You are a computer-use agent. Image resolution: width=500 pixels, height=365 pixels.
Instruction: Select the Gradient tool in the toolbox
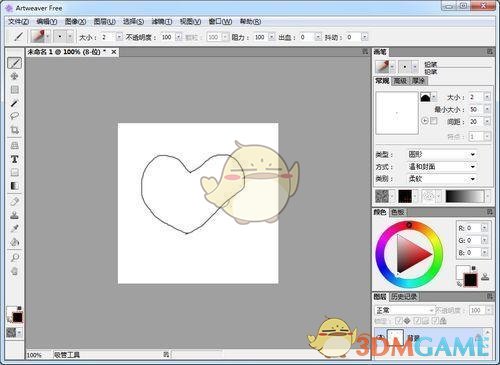(14, 186)
